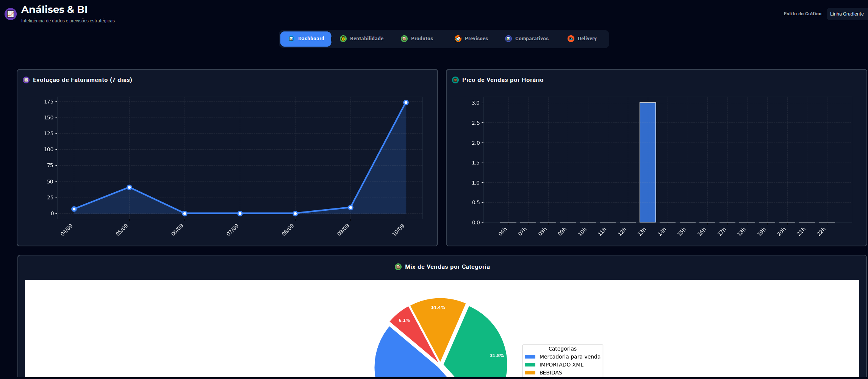The image size is (868, 379).
Task: Click the subtitle Inteligência de dados e previsões estratégicas
Action: [68, 21]
